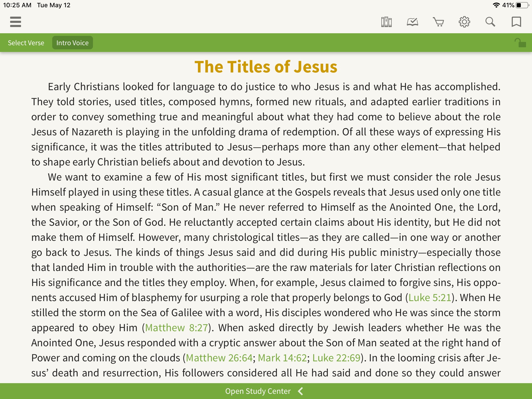Open the library books icon
Screen dimensions: 532x399
386,22
